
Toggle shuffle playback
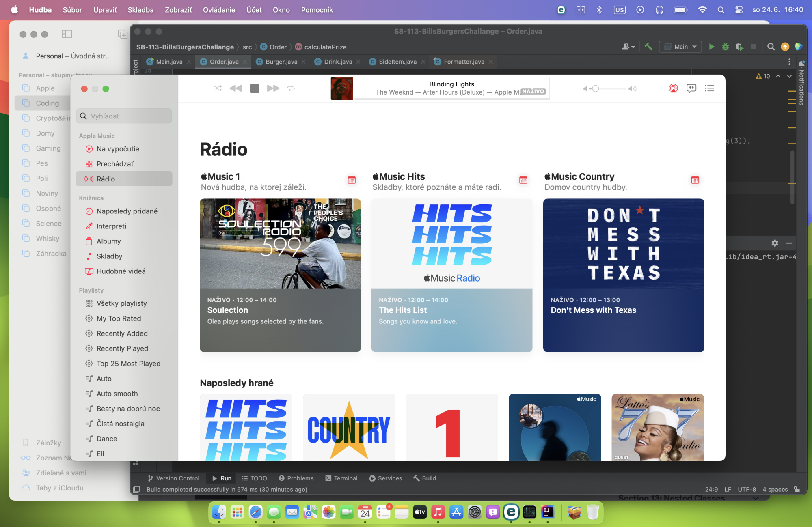(x=218, y=88)
